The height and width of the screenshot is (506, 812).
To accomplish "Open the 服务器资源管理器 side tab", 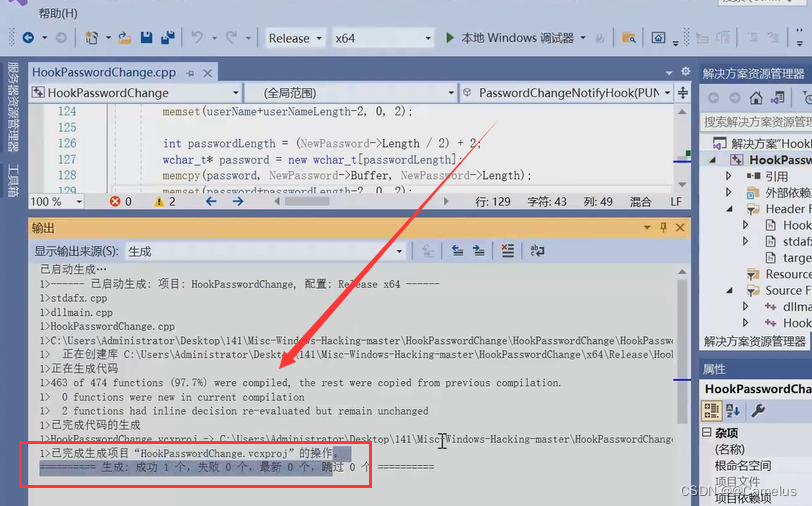I will (x=13, y=107).
